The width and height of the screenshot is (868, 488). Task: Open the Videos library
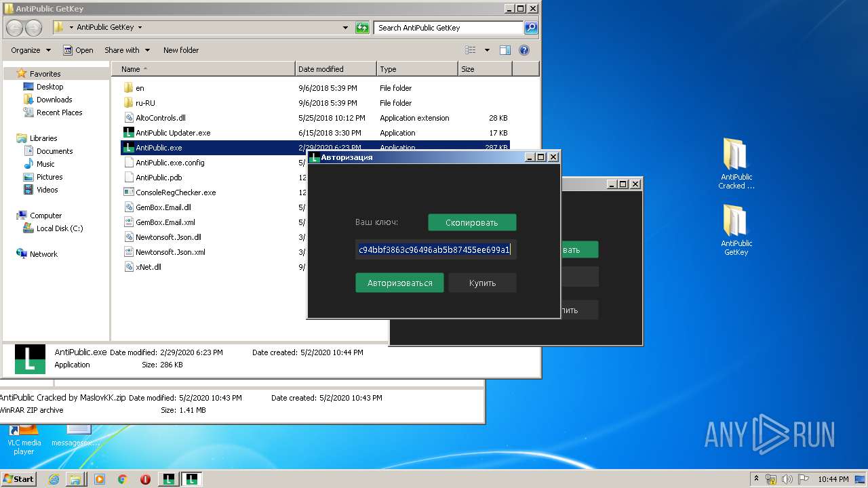click(47, 190)
